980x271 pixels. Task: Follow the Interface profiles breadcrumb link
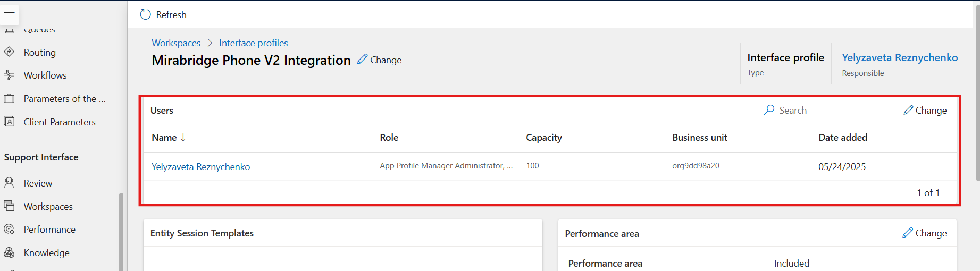pyautogui.click(x=254, y=43)
